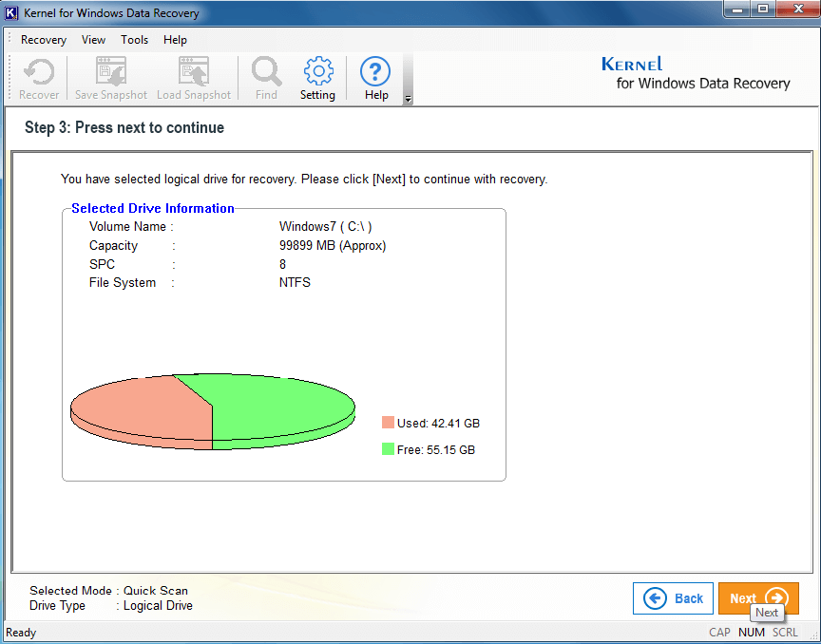
Task: Minimize the Kernel window
Action: click(x=737, y=9)
